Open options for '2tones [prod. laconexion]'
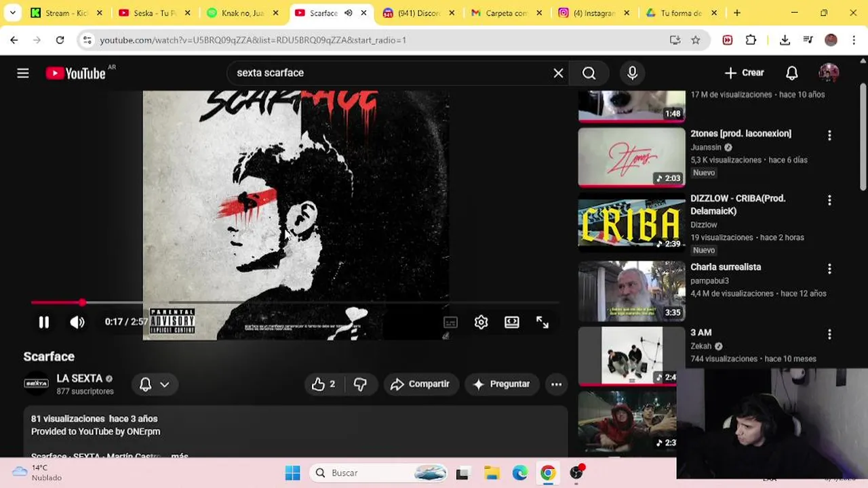The width and height of the screenshot is (868, 488). tap(829, 136)
